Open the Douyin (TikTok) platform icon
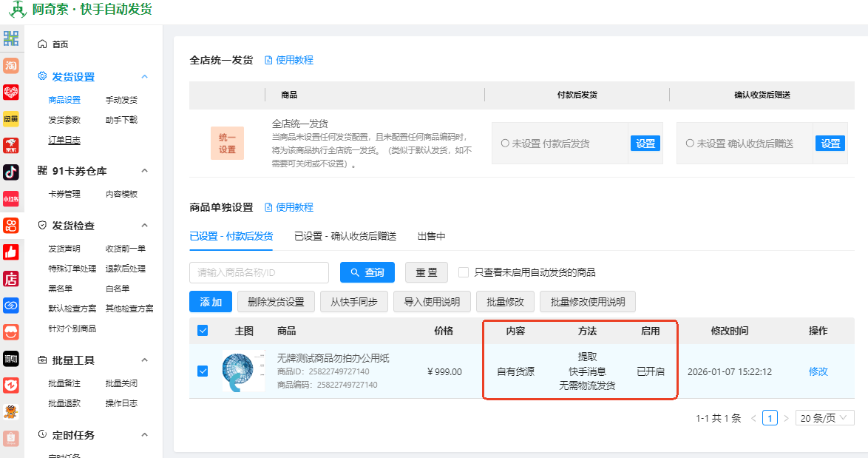Image resolution: width=868 pixels, height=458 pixels. [11, 172]
